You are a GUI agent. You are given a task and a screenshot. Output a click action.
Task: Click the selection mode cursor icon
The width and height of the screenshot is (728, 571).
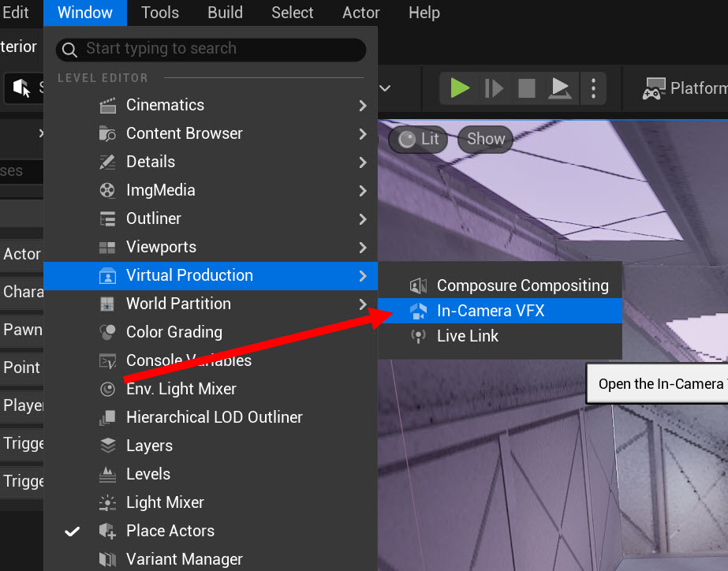pyautogui.click(x=21, y=88)
